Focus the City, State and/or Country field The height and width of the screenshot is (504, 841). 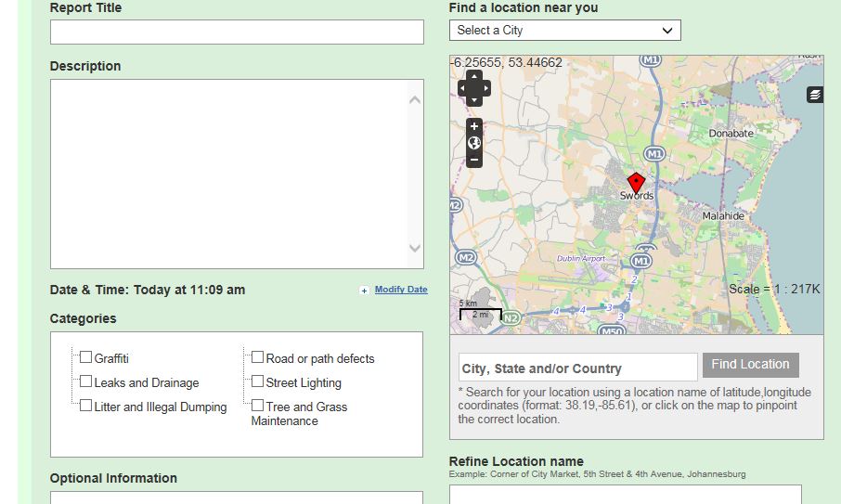tap(577, 368)
